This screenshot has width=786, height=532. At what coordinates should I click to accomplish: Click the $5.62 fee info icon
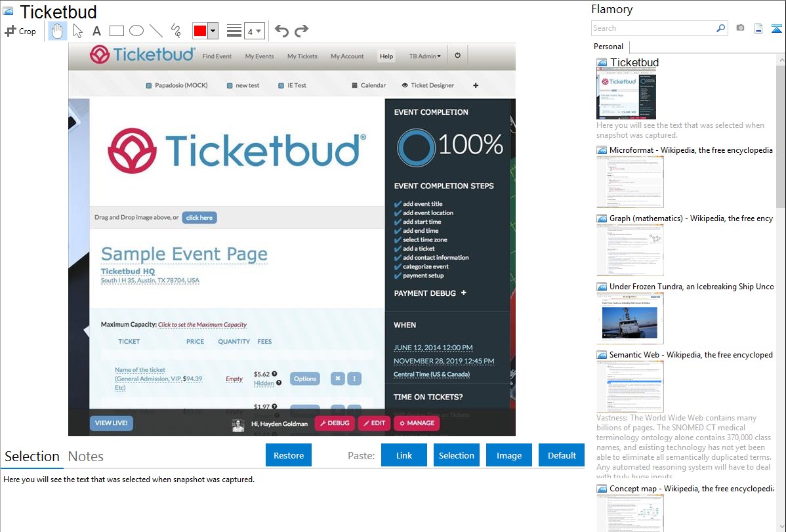tap(275, 373)
